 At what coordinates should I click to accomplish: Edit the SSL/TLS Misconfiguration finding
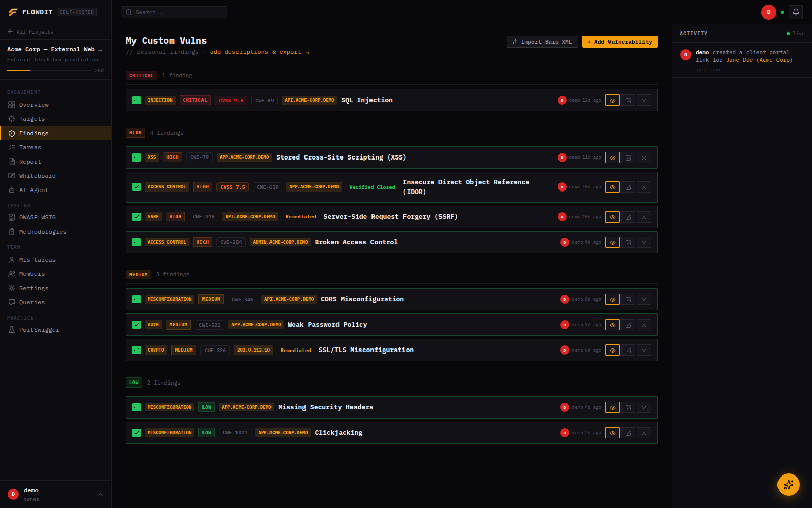pos(628,351)
